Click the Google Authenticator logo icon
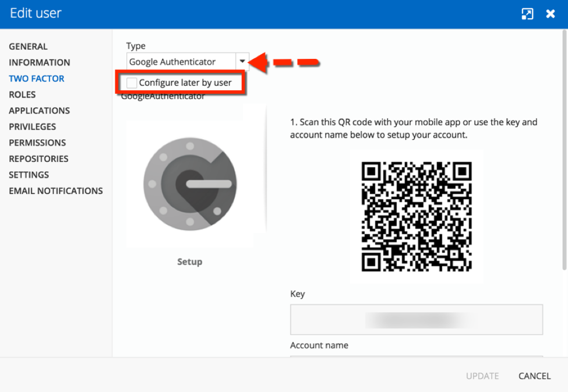The image size is (568, 392). pyautogui.click(x=190, y=182)
